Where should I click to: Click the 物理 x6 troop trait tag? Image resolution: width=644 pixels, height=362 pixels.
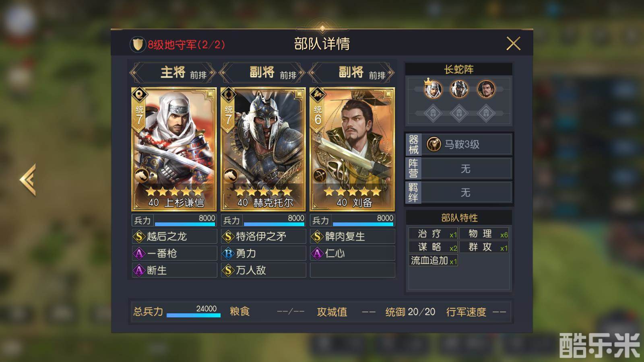(484, 234)
